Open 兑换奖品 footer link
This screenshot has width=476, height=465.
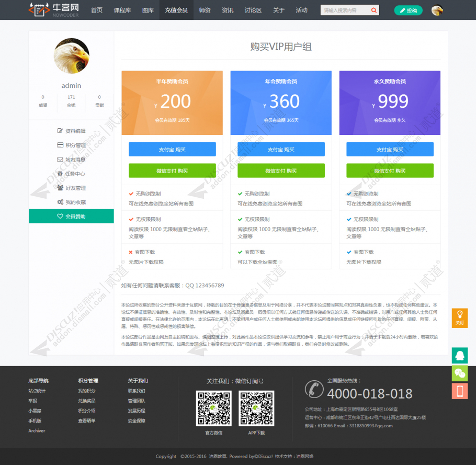[x=86, y=401]
